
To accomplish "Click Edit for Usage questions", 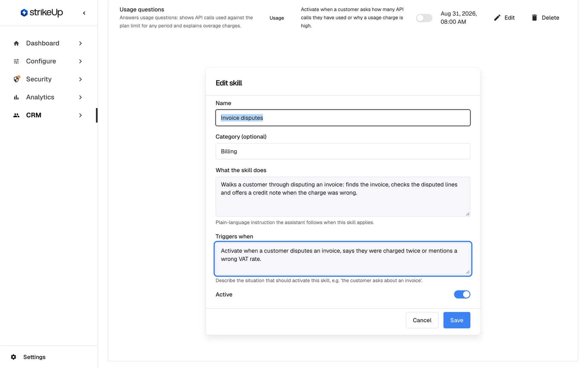I will pyautogui.click(x=504, y=18).
